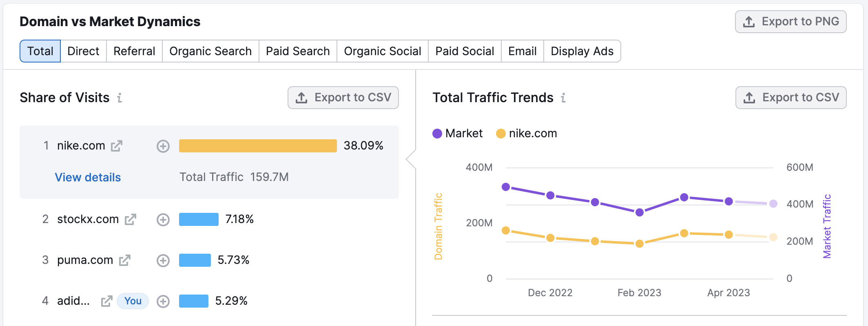Open stockx.com external link icon
This screenshot has height=326, width=868.
[x=131, y=219]
